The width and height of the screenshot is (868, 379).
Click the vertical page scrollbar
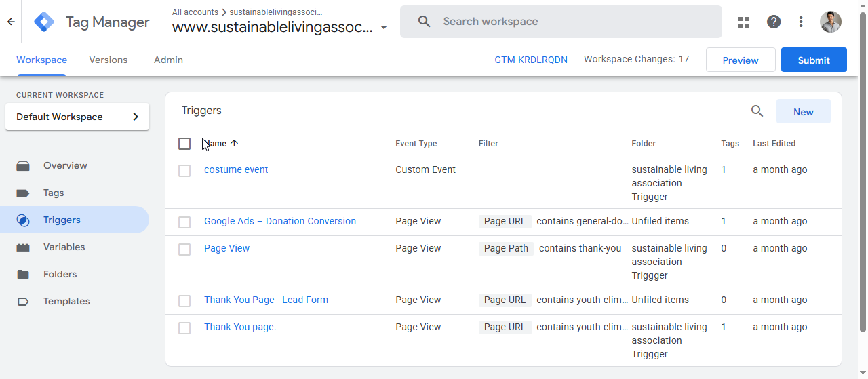click(863, 169)
